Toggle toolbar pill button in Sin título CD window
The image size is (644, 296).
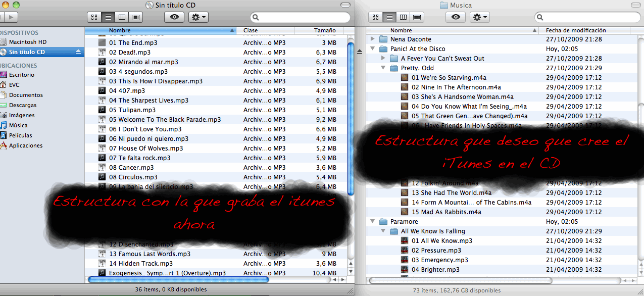pos(345,5)
